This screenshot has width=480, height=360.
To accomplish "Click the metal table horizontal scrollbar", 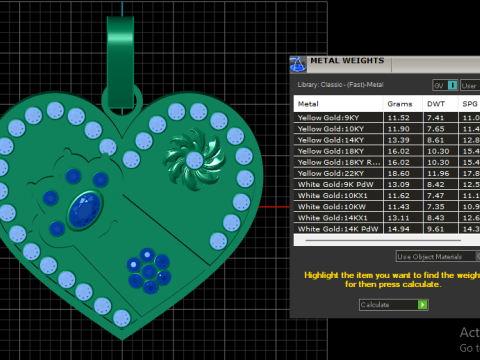I will 383,240.
